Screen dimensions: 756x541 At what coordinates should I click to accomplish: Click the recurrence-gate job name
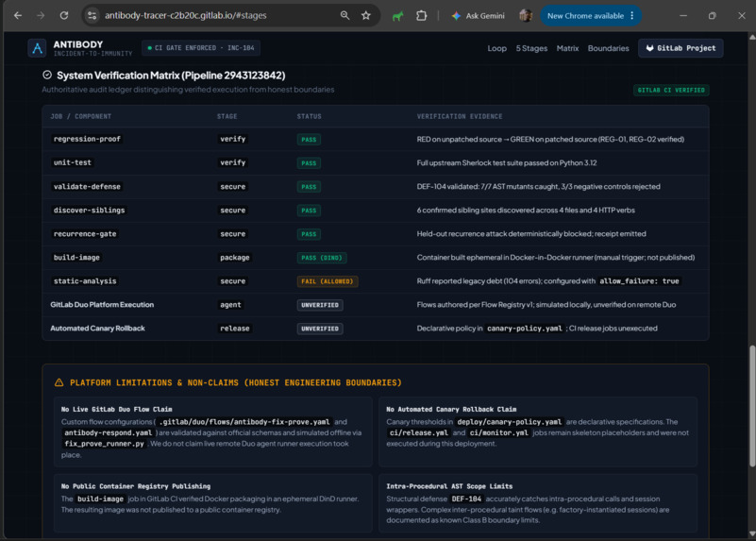pos(85,233)
